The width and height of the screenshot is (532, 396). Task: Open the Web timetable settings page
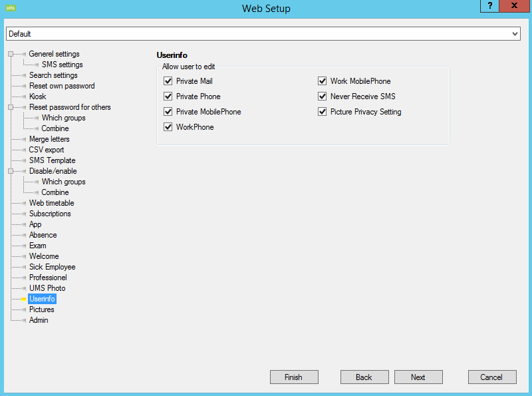click(x=51, y=203)
